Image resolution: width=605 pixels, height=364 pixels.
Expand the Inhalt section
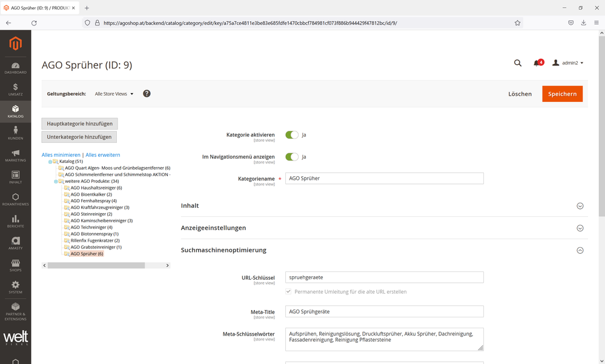pos(384,206)
